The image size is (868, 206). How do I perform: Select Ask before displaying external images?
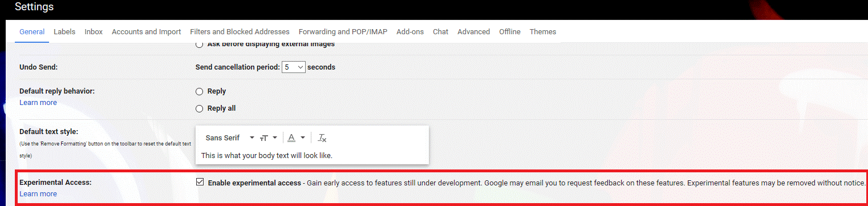click(x=200, y=44)
